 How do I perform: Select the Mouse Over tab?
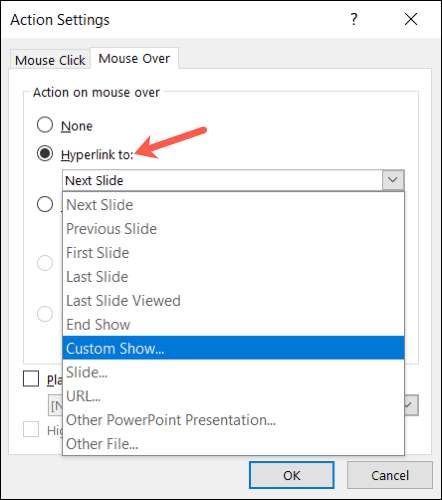tap(134, 59)
